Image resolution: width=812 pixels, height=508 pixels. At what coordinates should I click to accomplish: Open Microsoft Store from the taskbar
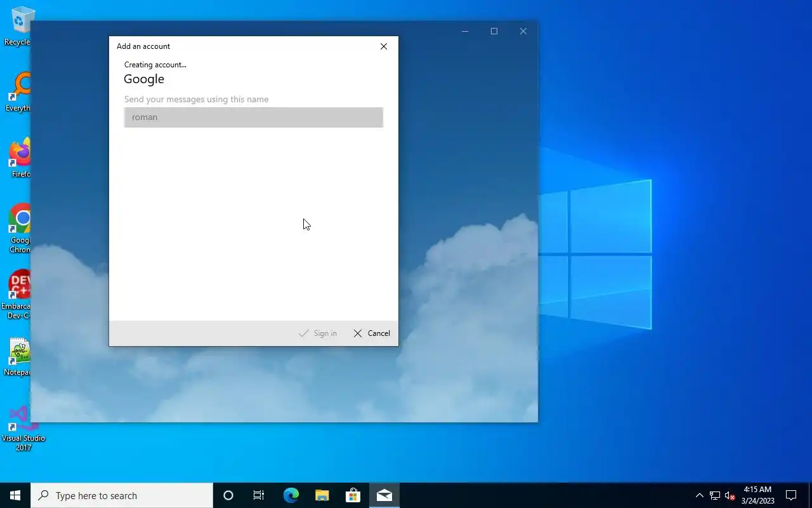tap(353, 495)
